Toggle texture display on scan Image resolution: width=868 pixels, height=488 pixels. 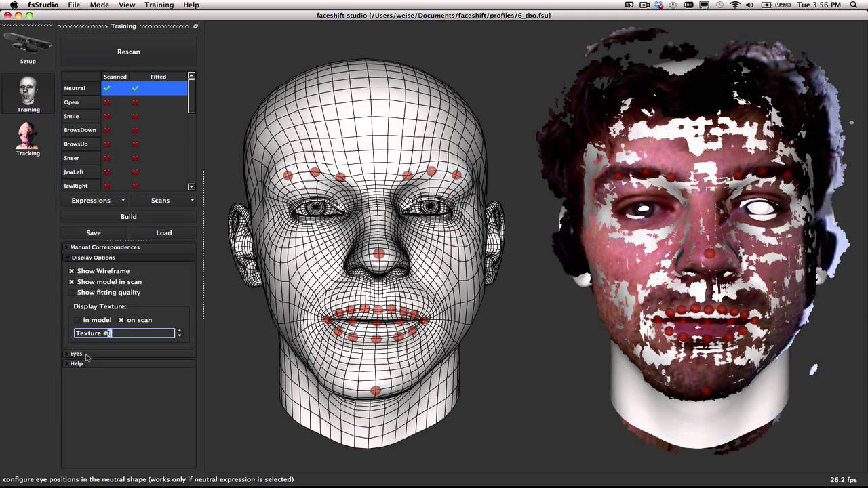(x=121, y=320)
